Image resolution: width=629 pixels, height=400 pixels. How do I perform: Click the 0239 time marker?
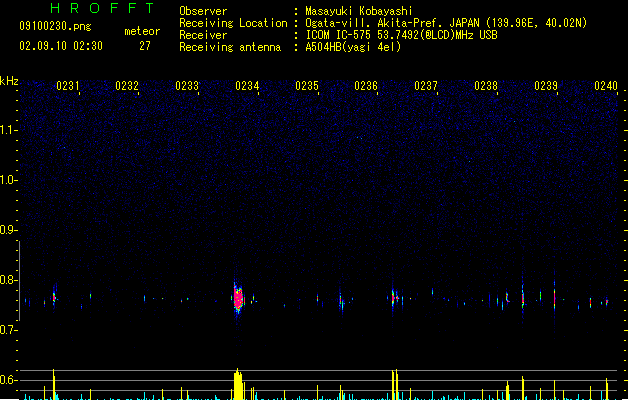(x=546, y=86)
